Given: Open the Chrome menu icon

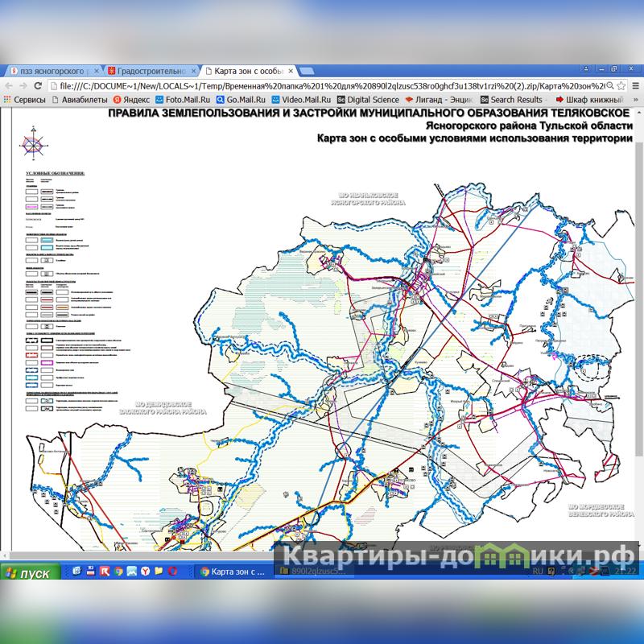Looking at the screenshot, I should click(x=635, y=86).
